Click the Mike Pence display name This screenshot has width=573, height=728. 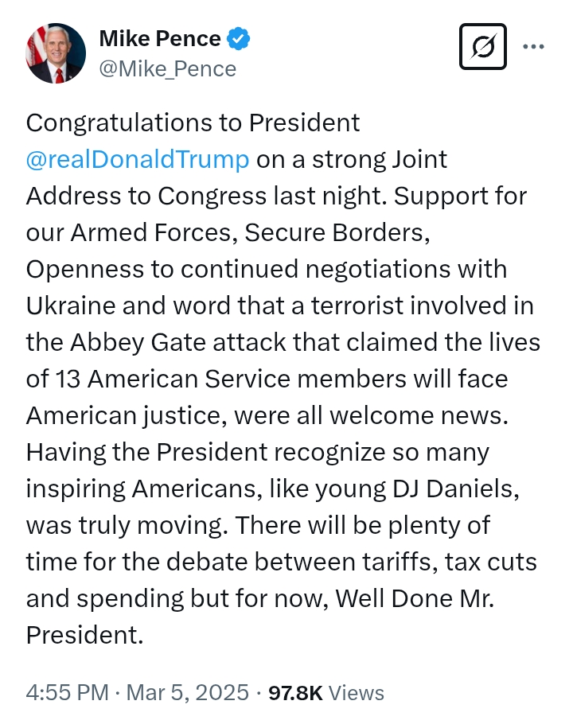coord(160,37)
